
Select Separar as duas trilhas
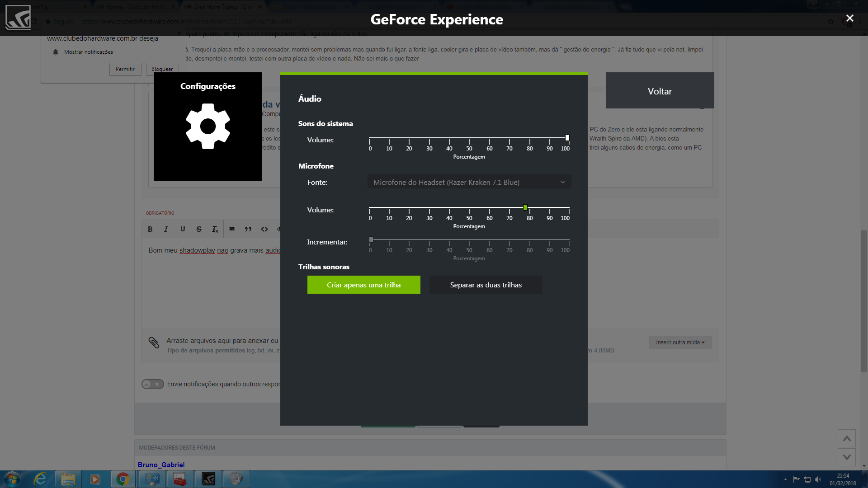[x=486, y=285]
